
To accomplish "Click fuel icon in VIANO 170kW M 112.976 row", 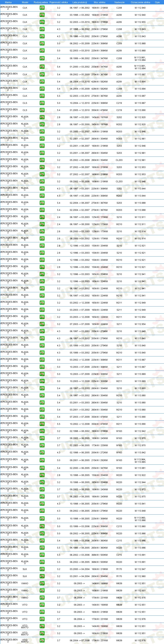I will [42, 597].
